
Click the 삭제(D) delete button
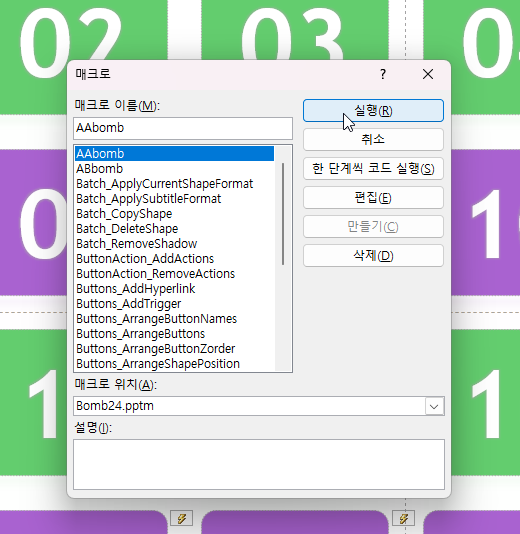tap(373, 255)
